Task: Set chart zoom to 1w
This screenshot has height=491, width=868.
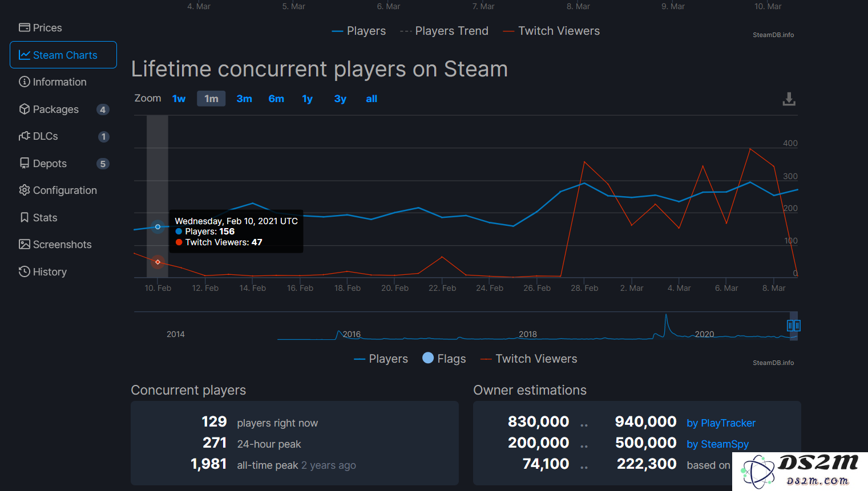Action: tap(179, 99)
